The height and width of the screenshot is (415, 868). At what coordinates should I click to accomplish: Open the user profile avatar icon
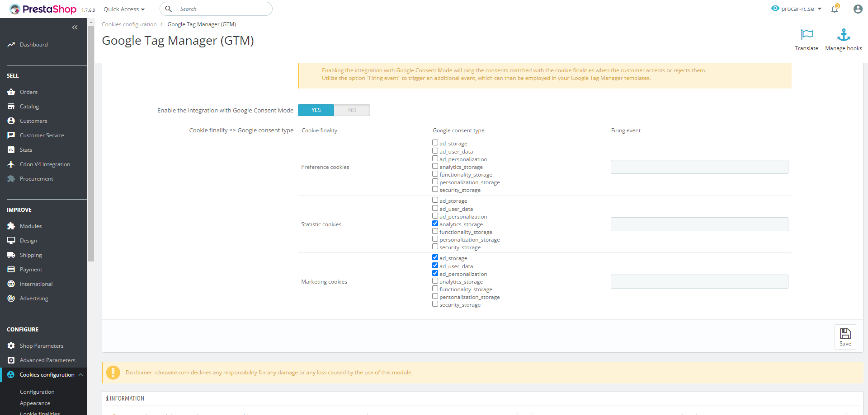[x=858, y=9]
